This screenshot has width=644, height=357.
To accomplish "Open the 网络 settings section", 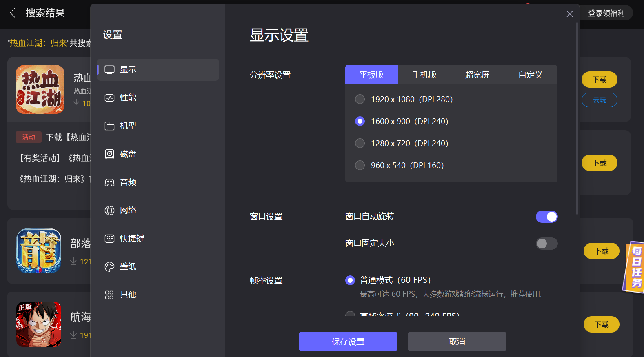I will pyautogui.click(x=158, y=211).
